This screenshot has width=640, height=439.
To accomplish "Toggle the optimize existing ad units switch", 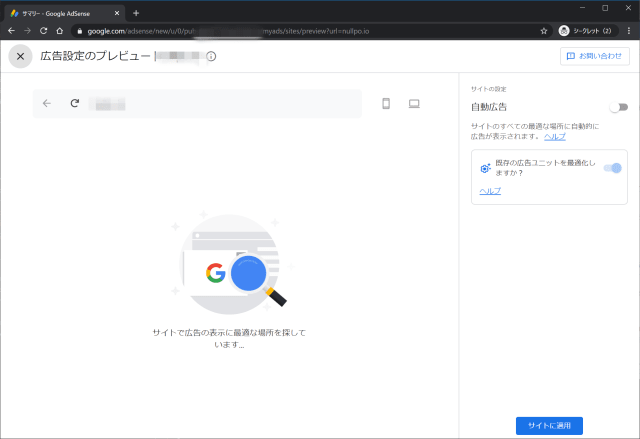I will pos(613,168).
